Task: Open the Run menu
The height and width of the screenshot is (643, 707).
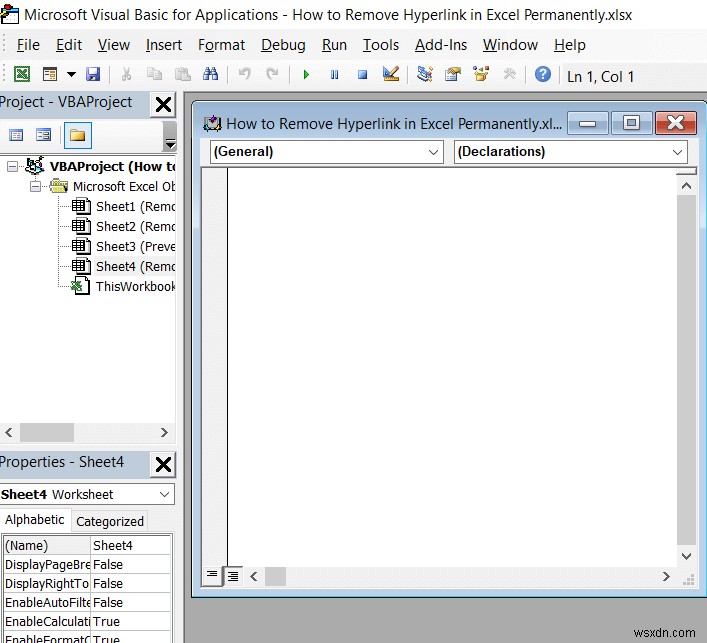Action: point(334,45)
